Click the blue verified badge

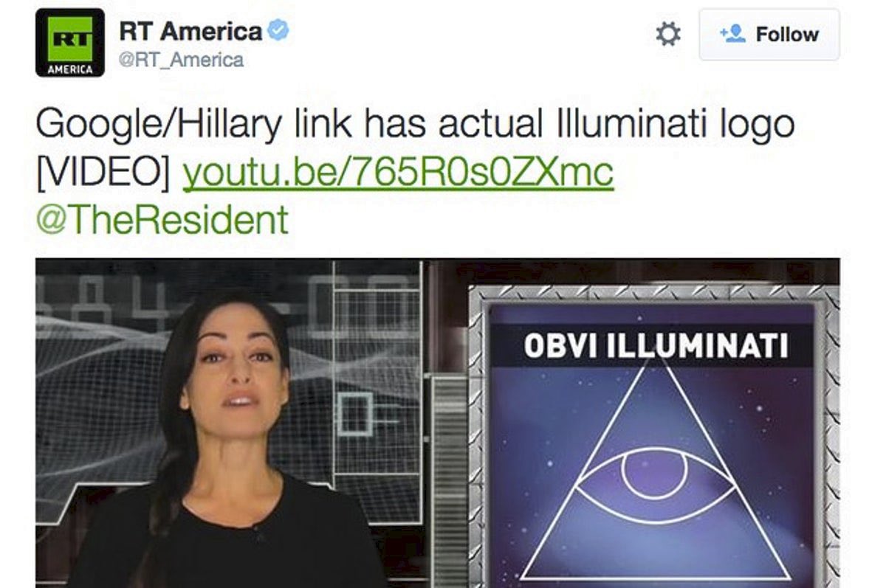pos(278,31)
